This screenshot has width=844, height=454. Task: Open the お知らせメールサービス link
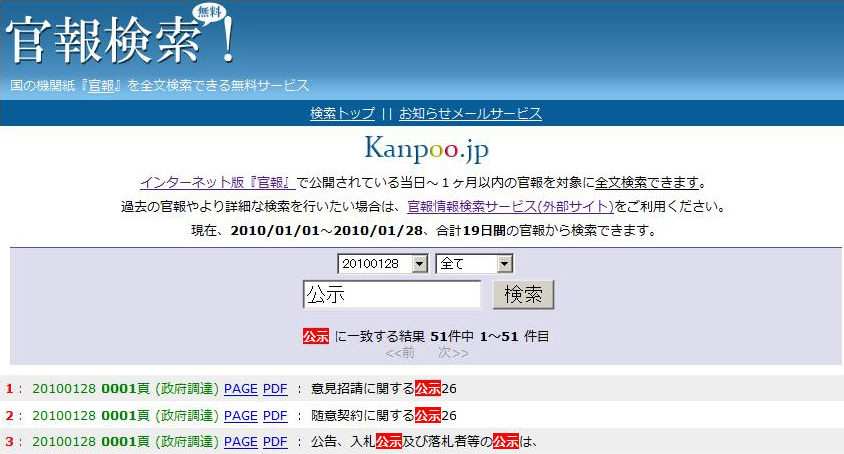(x=470, y=114)
